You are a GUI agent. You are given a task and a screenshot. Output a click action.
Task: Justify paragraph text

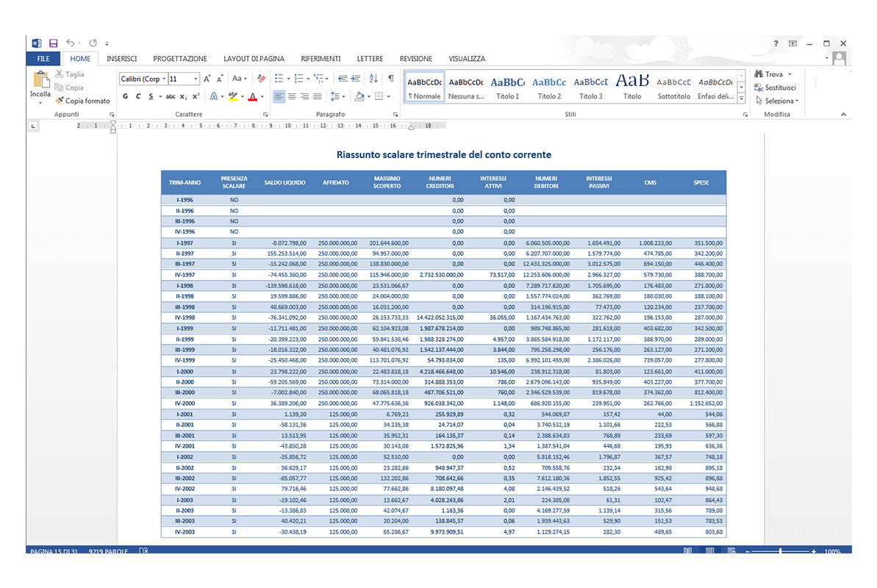coord(317,97)
